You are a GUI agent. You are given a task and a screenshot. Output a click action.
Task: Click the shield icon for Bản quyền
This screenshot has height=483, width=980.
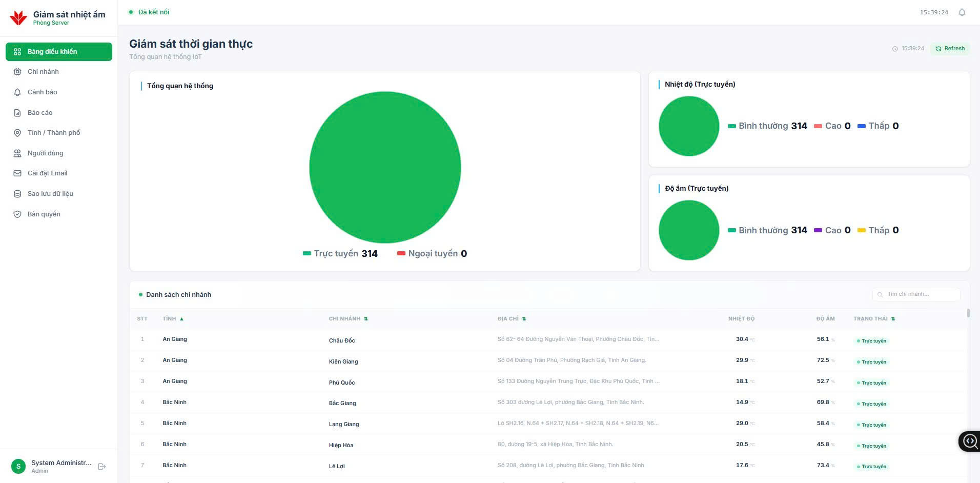point(17,214)
